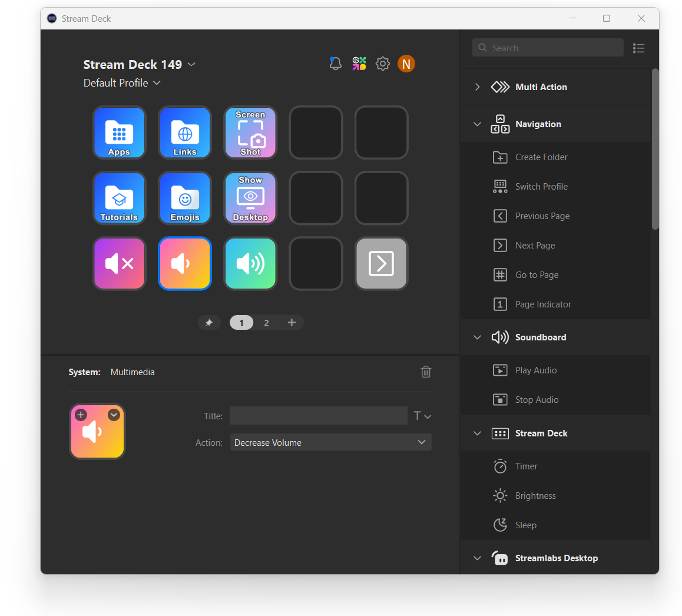The width and height of the screenshot is (682, 616).
Task: Open the orange N user avatar
Action: tap(406, 64)
